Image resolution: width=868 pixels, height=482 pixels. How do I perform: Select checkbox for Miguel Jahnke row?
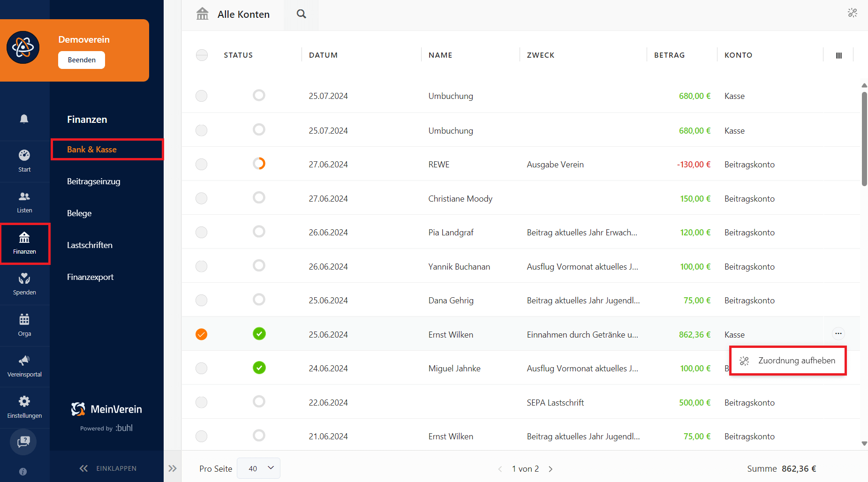(x=202, y=369)
